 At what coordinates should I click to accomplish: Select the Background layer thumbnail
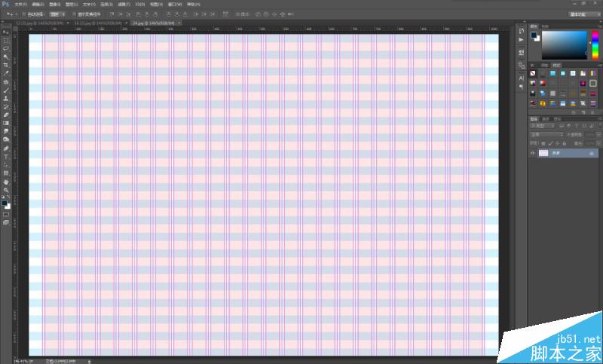pos(543,153)
